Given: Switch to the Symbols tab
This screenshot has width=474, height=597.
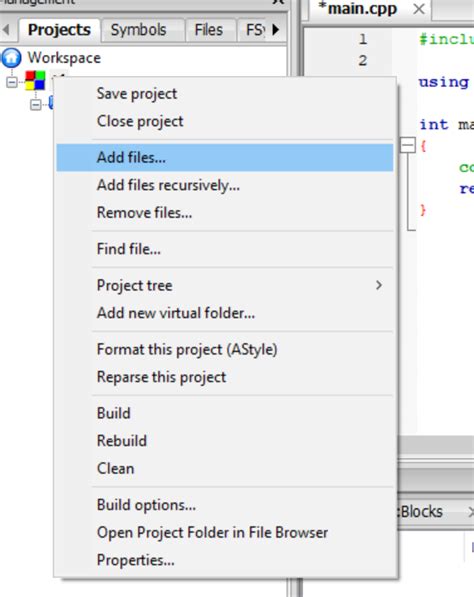Looking at the screenshot, I should point(138,30).
